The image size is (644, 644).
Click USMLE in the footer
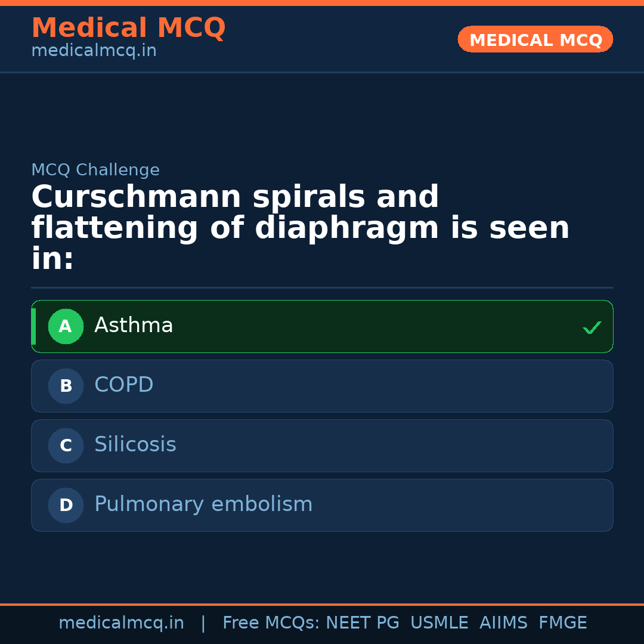click(x=439, y=623)
